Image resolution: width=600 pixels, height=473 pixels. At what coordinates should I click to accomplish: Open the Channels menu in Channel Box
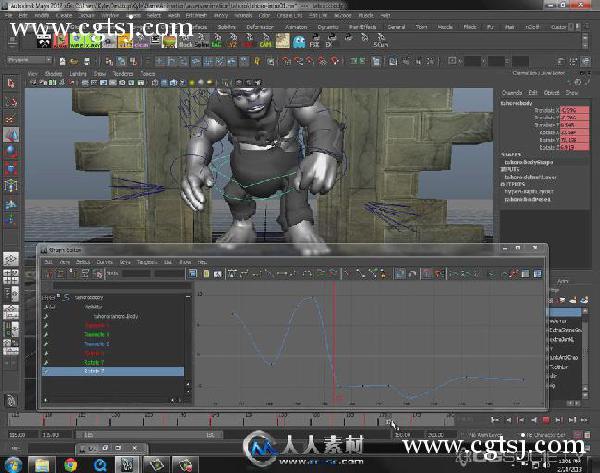[512, 93]
